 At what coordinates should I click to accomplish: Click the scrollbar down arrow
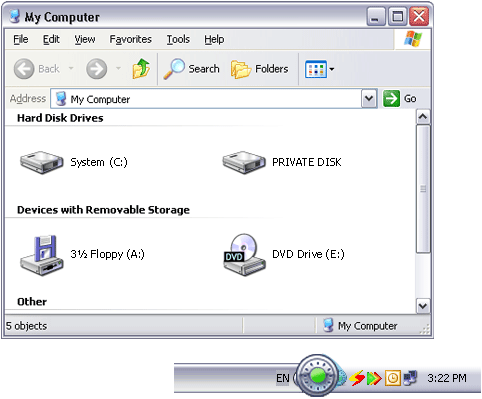[423, 306]
